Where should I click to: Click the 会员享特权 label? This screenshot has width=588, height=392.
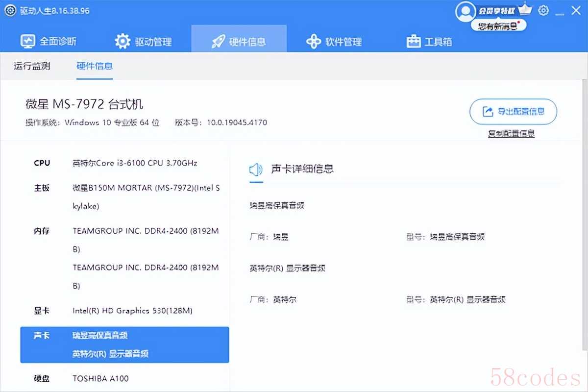(x=497, y=10)
